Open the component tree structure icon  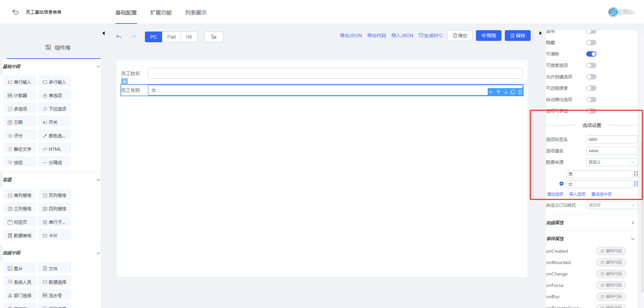click(x=214, y=37)
